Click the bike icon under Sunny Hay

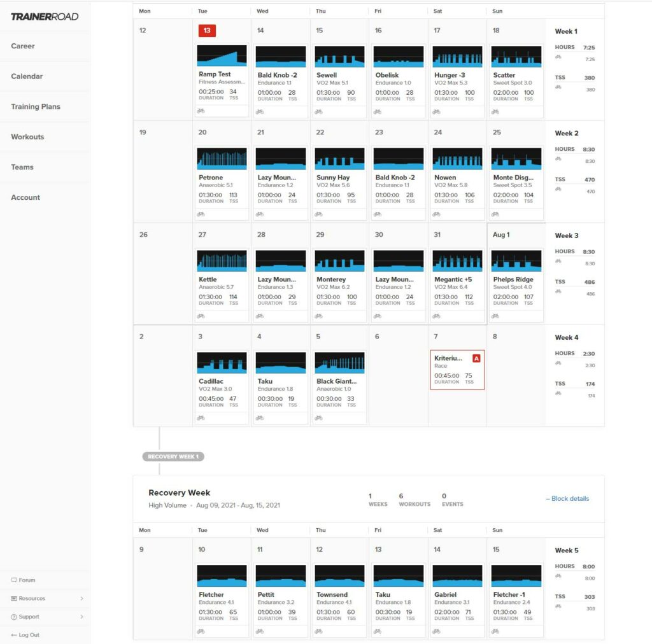(x=318, y=214)
